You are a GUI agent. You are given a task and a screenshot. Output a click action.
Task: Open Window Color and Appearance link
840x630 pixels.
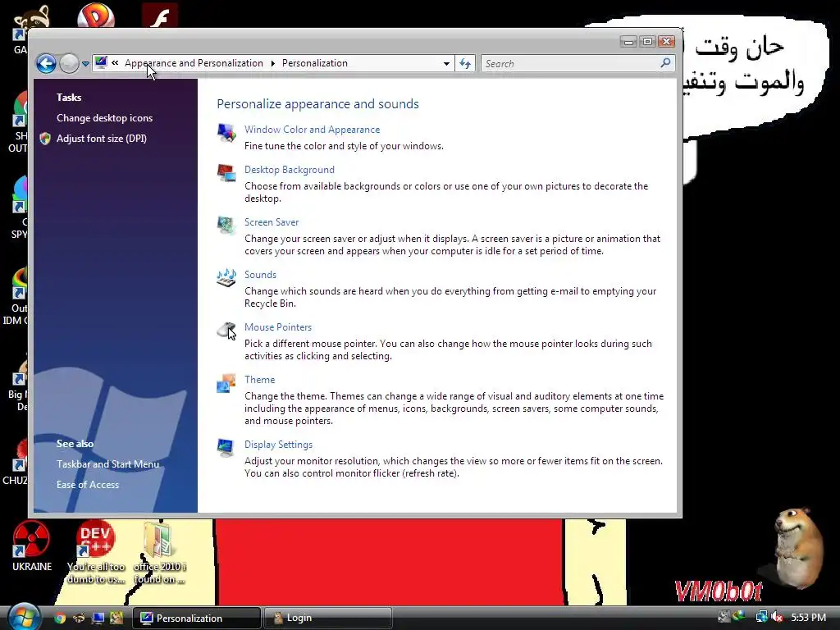coord(313,130)
